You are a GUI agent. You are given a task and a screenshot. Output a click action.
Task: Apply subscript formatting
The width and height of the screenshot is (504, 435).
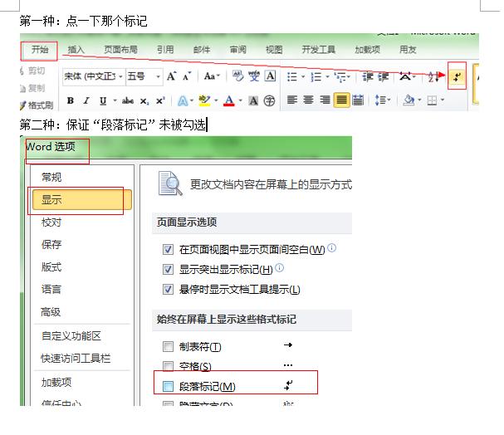point(144,101)
